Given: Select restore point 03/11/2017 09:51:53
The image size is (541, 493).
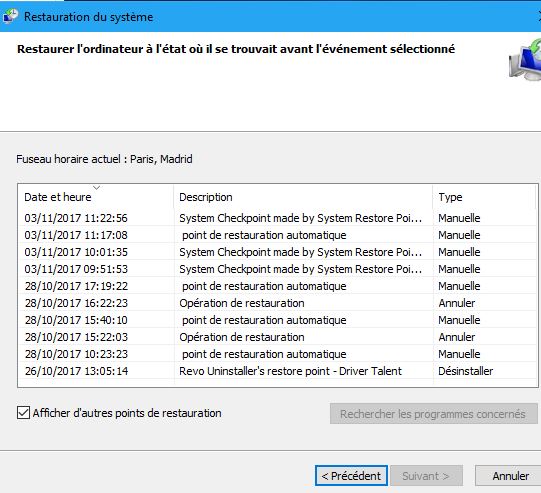Looking at the screenshot, I should (x=277, y=269).
